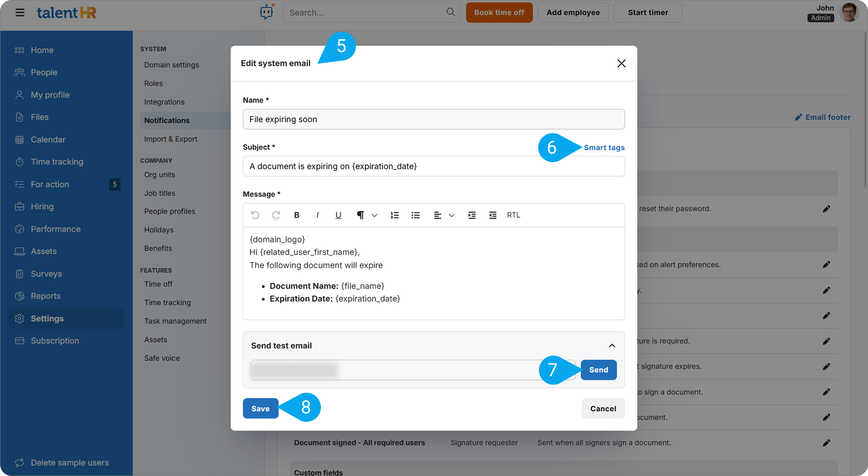Collapse the Send test email section
Viewport: 868px width, 476px height.
click(612, 345)
